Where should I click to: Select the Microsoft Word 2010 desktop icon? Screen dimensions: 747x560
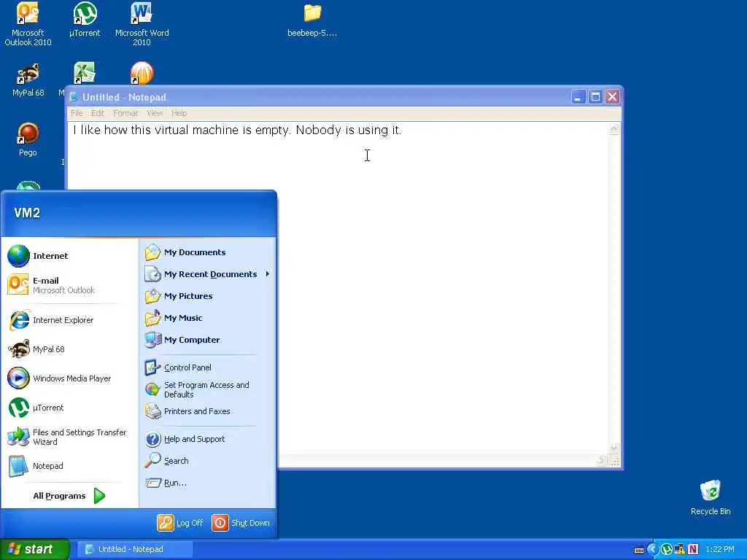142,24
